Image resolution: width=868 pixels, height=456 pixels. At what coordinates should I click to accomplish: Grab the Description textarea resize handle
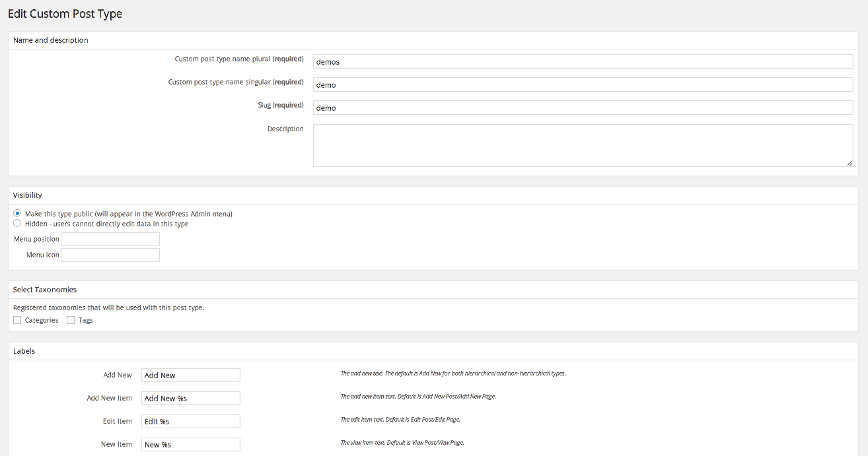[x=850, y=163]
